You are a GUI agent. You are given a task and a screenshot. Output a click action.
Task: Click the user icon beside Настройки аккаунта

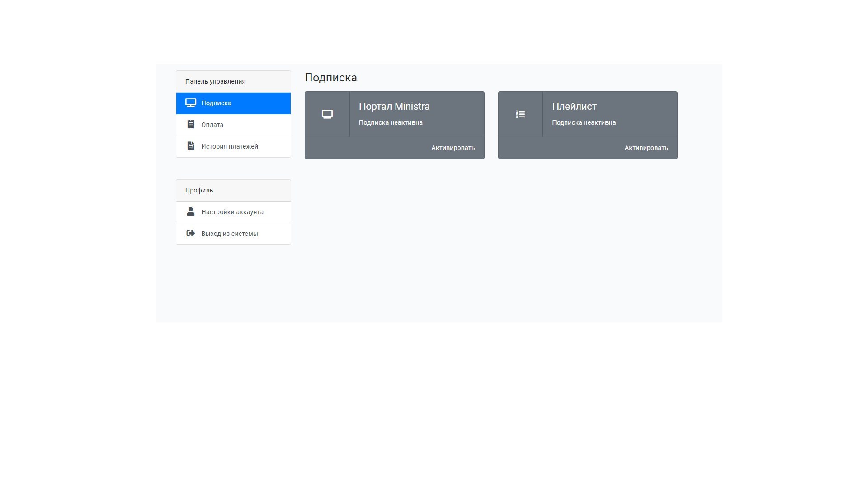click(x=191, y=211)
